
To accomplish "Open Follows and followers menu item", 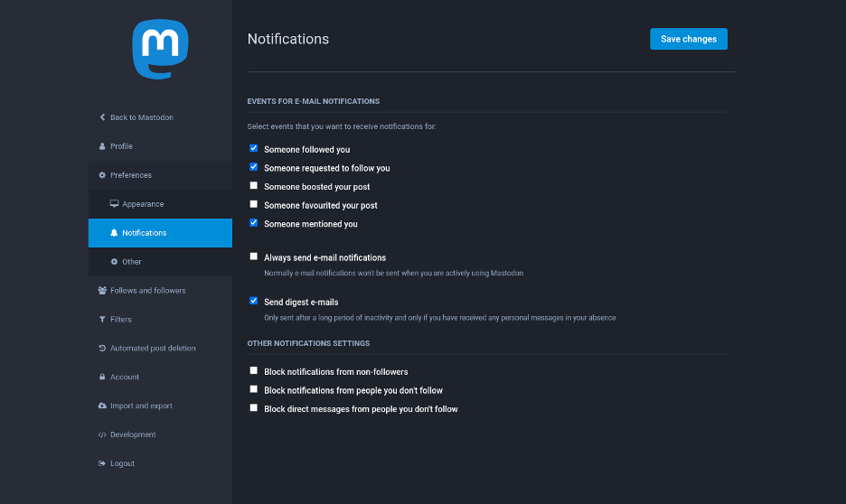I will coord(147,291).
